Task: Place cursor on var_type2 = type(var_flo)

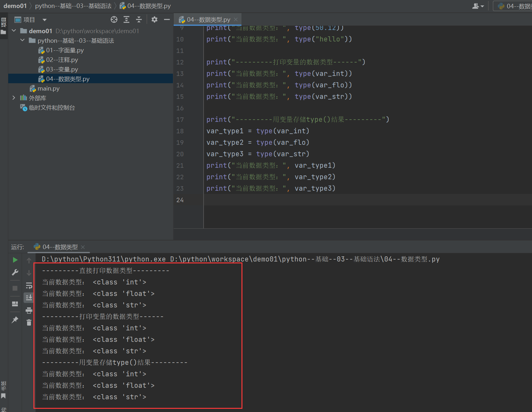Action: 258,142
